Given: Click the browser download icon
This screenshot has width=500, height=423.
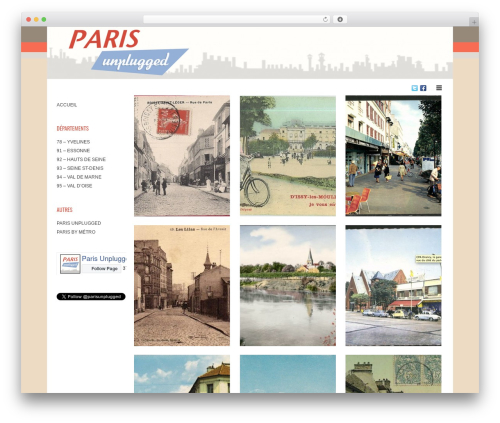Looking at the screenshot, I should click(x=340, y=19).
